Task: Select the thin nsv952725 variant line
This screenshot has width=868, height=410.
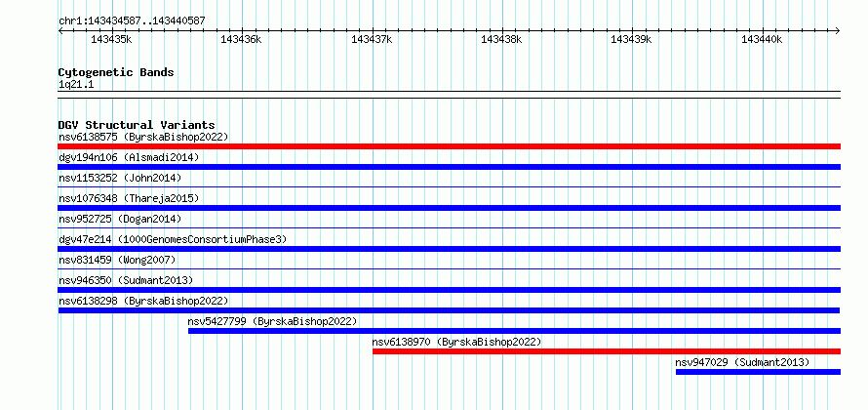Action: click(x=450, y=228)
